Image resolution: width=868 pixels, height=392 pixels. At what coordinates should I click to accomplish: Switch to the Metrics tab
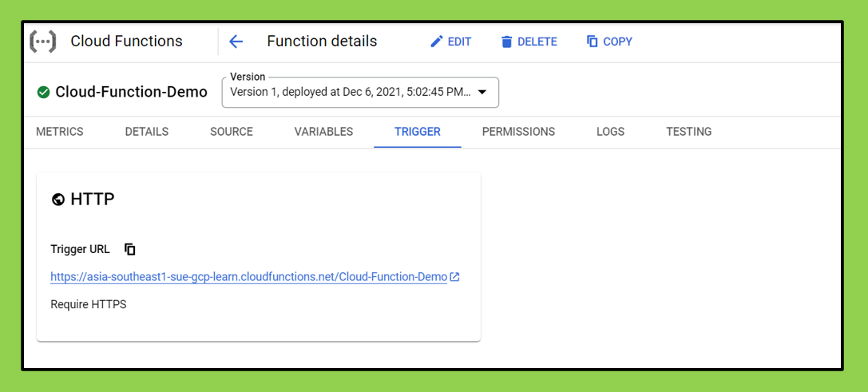coord(60,132)
